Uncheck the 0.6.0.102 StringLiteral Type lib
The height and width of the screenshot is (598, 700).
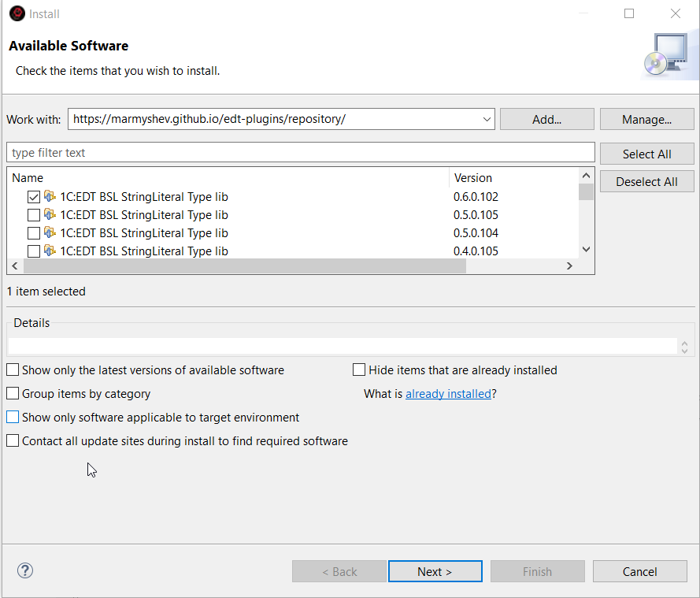point(34,197)
